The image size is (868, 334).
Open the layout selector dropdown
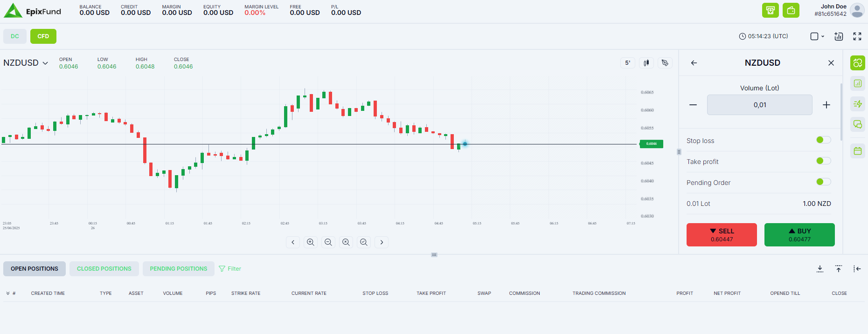817,36
